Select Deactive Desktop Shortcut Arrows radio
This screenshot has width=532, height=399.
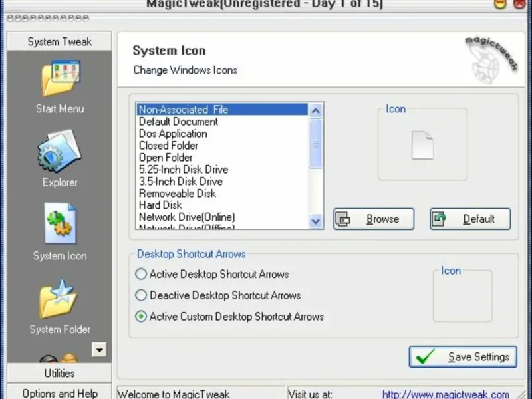point(141,295)
